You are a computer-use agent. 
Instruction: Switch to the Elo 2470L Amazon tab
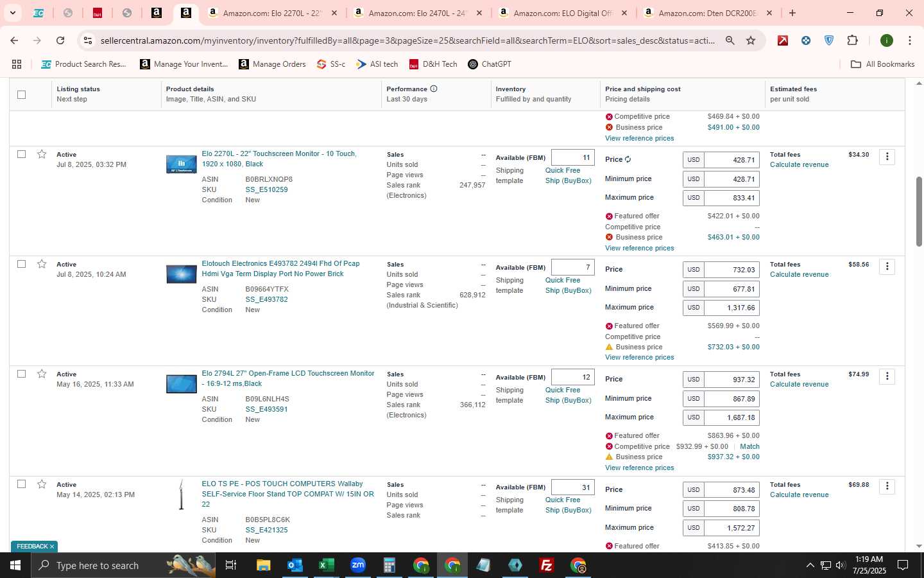[418, 13]
